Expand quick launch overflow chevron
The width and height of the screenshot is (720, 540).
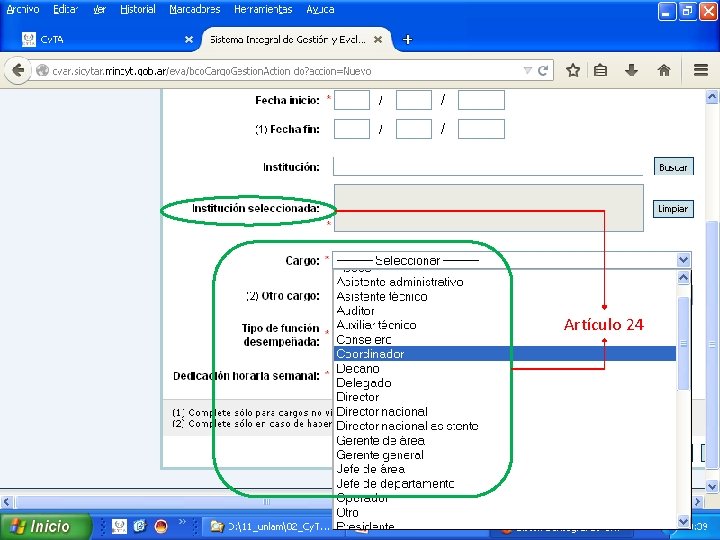182,522
